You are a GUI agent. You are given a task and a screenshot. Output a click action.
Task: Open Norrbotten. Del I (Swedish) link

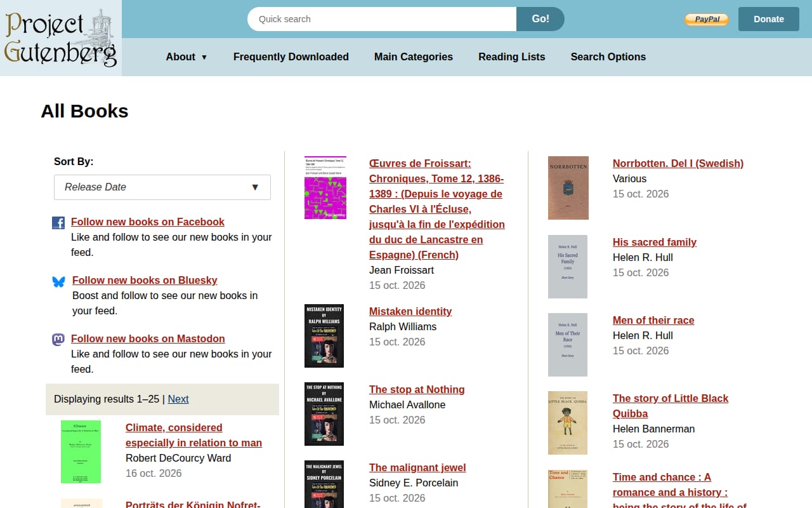click(x=678, y=164)
